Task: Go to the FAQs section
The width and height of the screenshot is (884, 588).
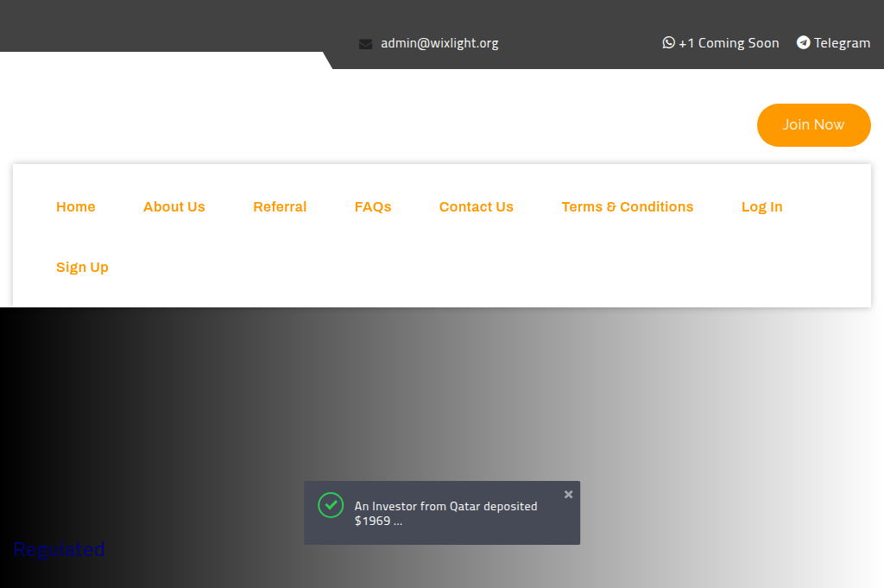Action: pyautogui.click(x=373, y=206)
